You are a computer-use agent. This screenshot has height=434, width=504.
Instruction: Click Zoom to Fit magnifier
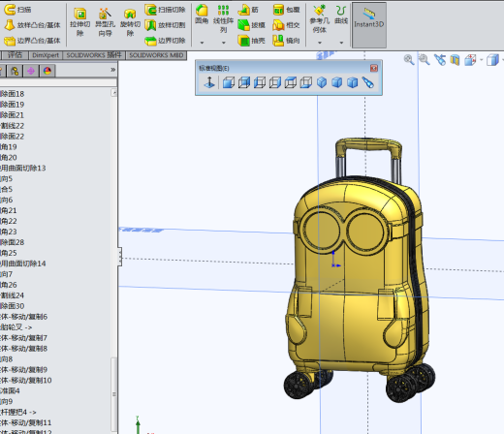pos(409,60)
